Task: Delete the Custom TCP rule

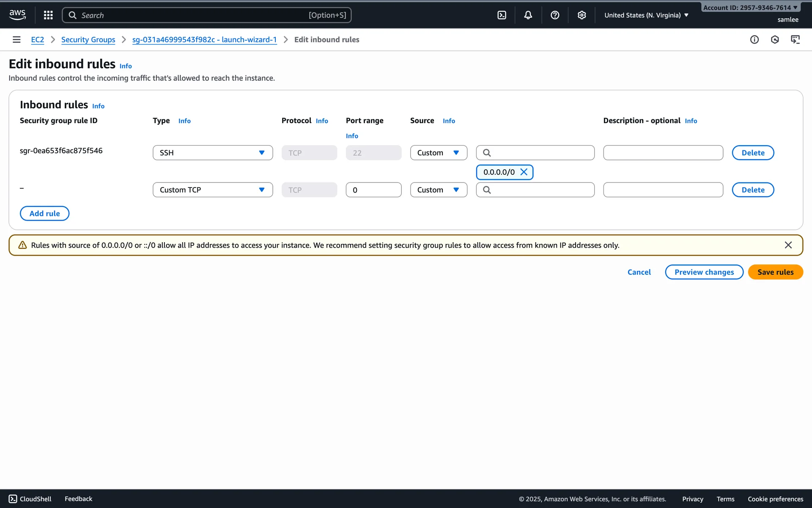Action: (x=753, y=190)
